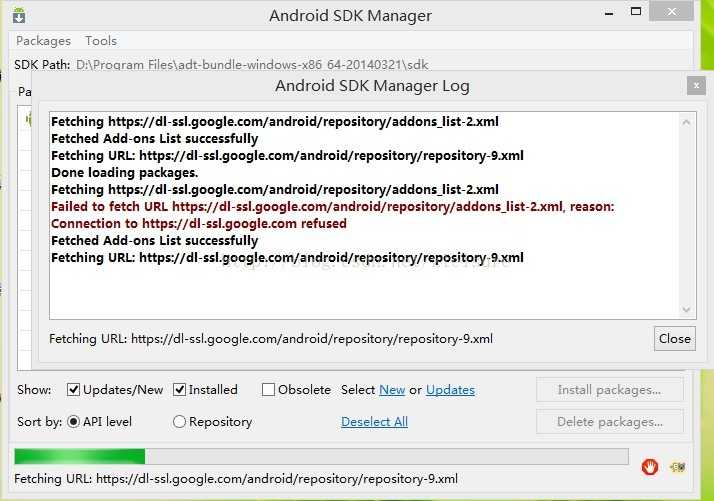714x501 pixels.
Task: Maximize the Android SDK Manager window
Action: 636,12
